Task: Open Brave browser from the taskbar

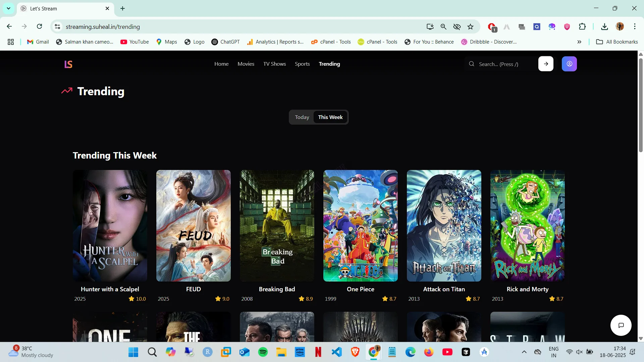Action: click(355, 352)
